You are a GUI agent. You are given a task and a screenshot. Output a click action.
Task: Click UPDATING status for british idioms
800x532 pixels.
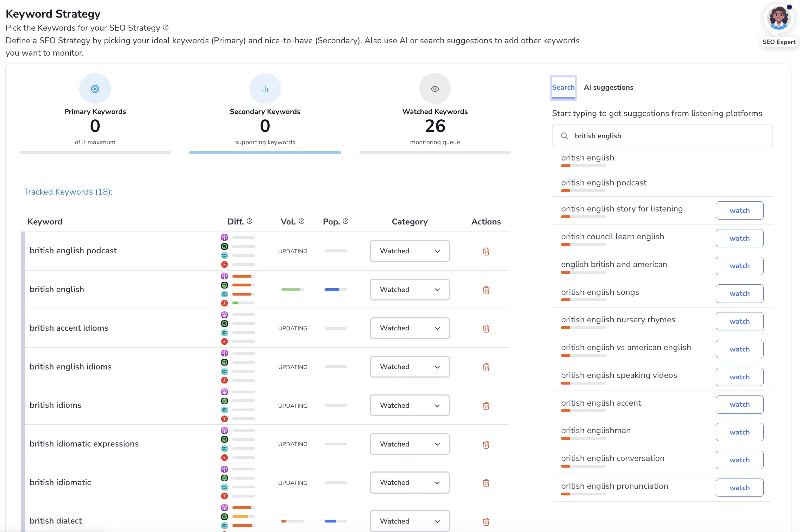[293, 406]
